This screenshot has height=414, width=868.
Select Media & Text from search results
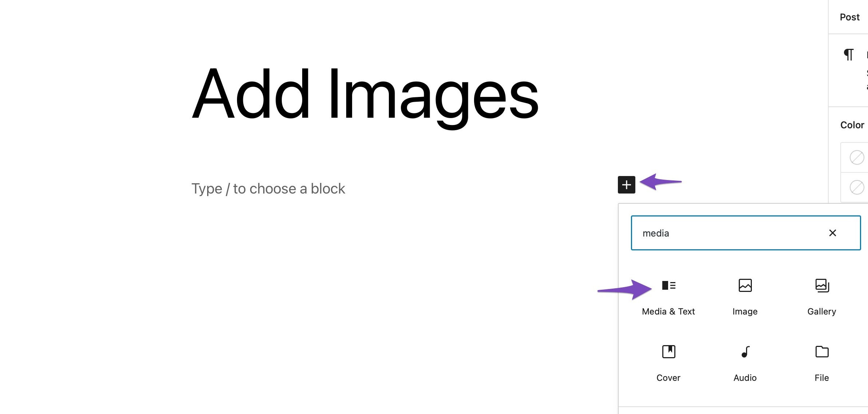point(668,296)
